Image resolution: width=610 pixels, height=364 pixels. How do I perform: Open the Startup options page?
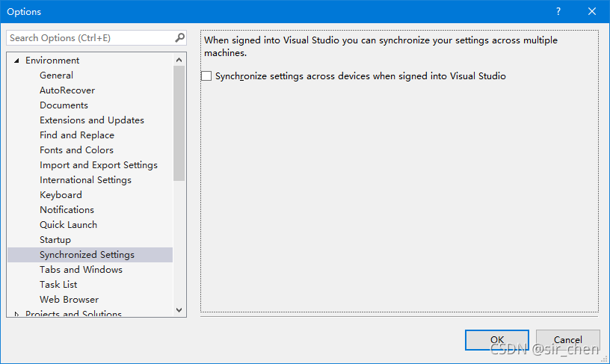(55, 240)
